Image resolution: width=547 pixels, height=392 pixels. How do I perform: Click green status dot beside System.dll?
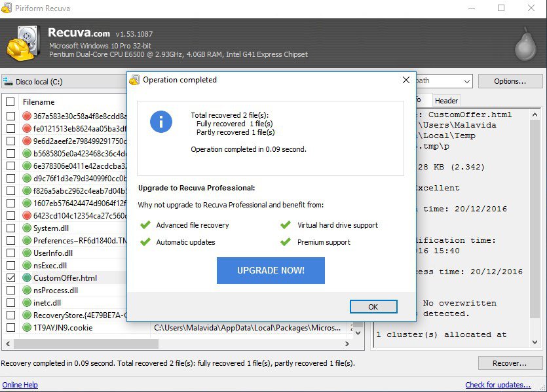(27, 228)
